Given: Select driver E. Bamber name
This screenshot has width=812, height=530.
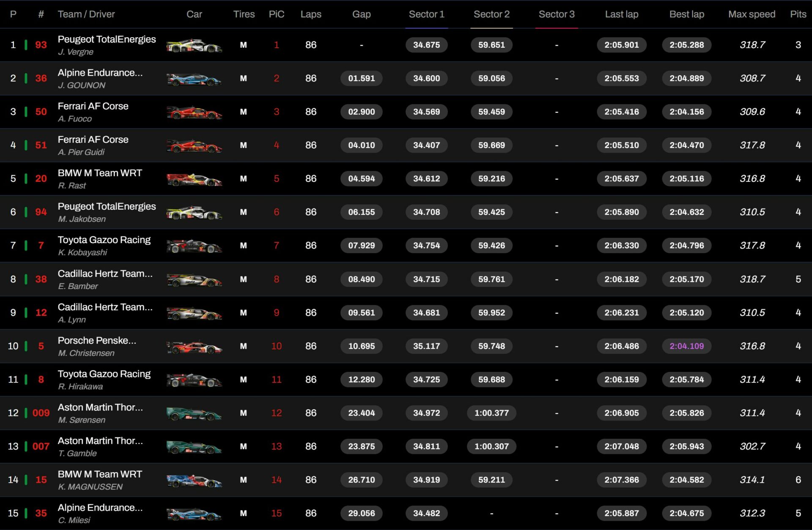Looking at the screenshot, I should [x=78, y=286].
